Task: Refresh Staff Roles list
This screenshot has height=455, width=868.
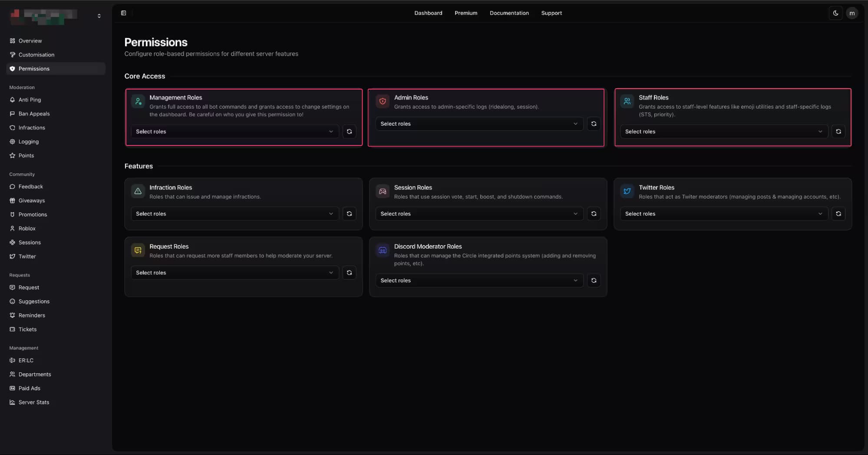Action: click(838, 132)
